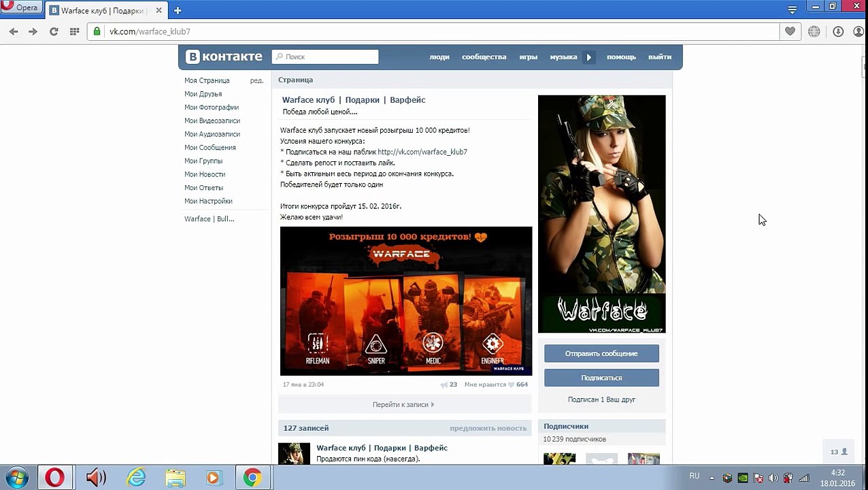Viewport: 868px width, 490px height.
Task: Click the ВКонтакте logo
Action: coord(224,56)
